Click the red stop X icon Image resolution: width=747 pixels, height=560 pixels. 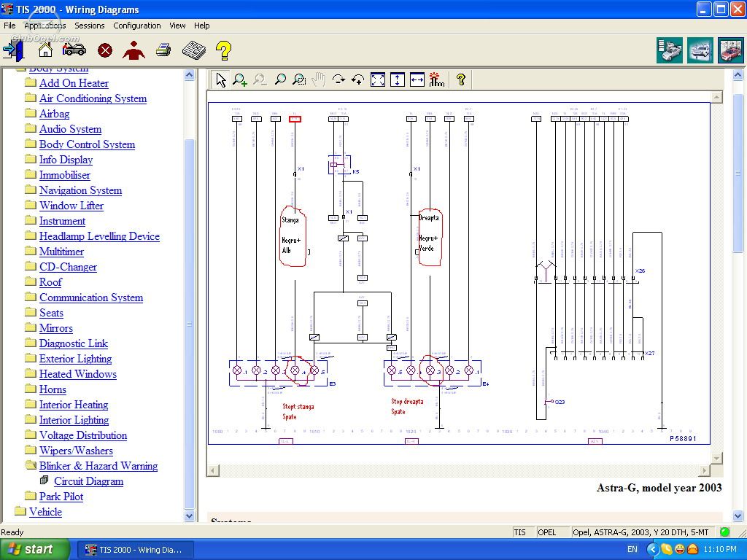tap(105, 50)
